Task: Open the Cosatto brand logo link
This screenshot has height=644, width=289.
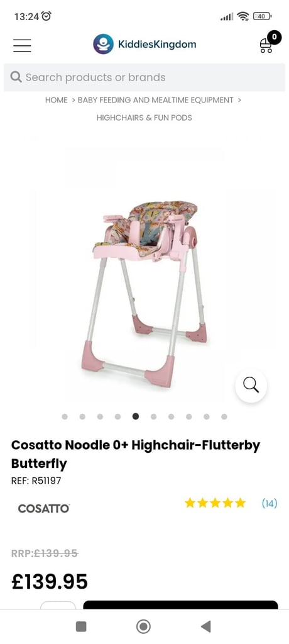Action: [44, 508]
